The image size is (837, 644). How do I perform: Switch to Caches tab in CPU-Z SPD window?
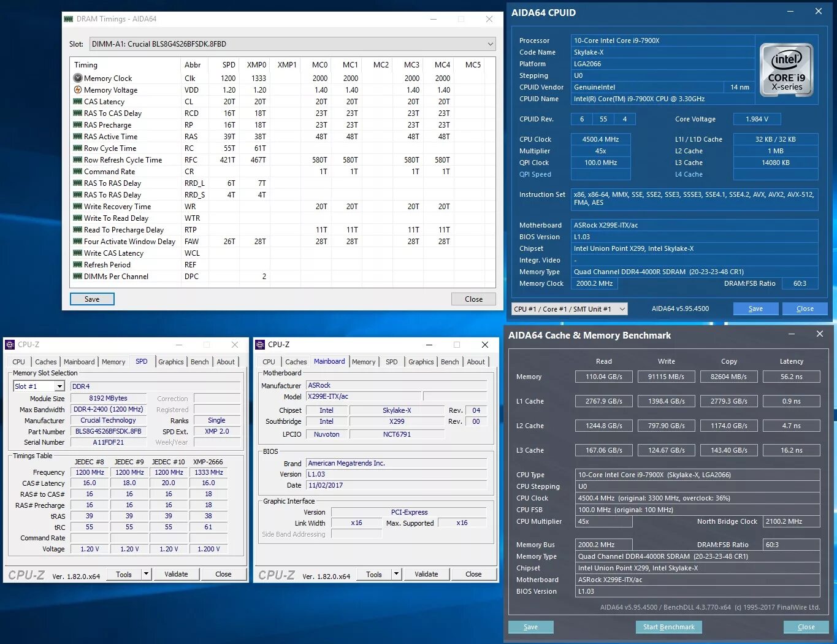click(46, 362)
